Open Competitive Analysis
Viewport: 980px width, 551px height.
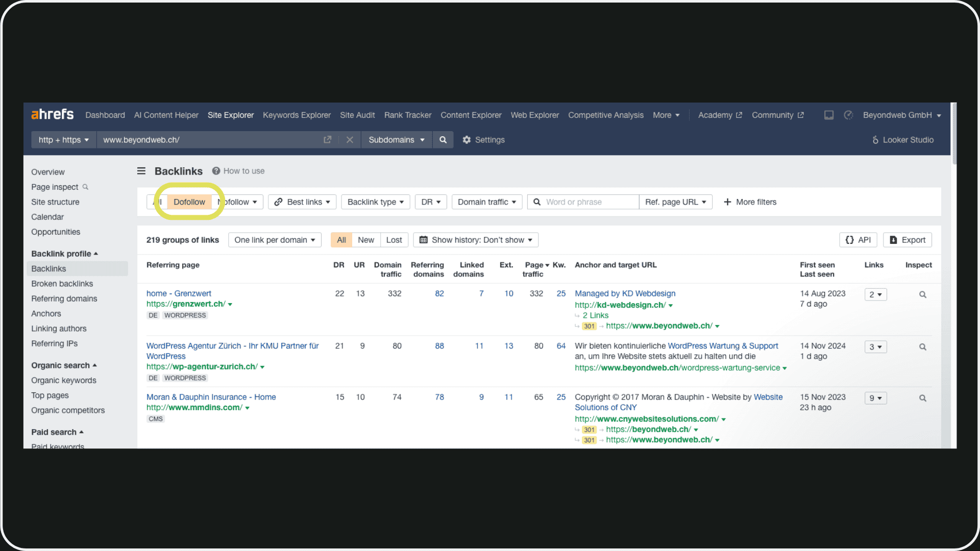tap(606, 115)
